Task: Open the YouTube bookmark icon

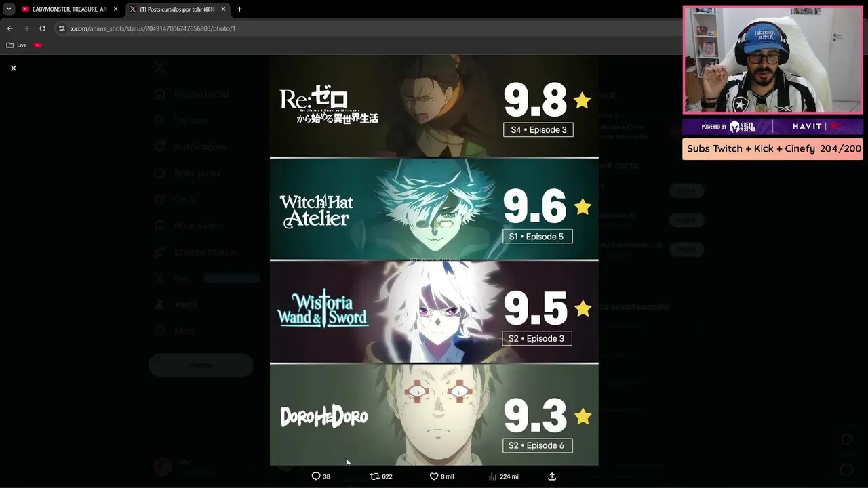Action: click(x=38, y=45)
